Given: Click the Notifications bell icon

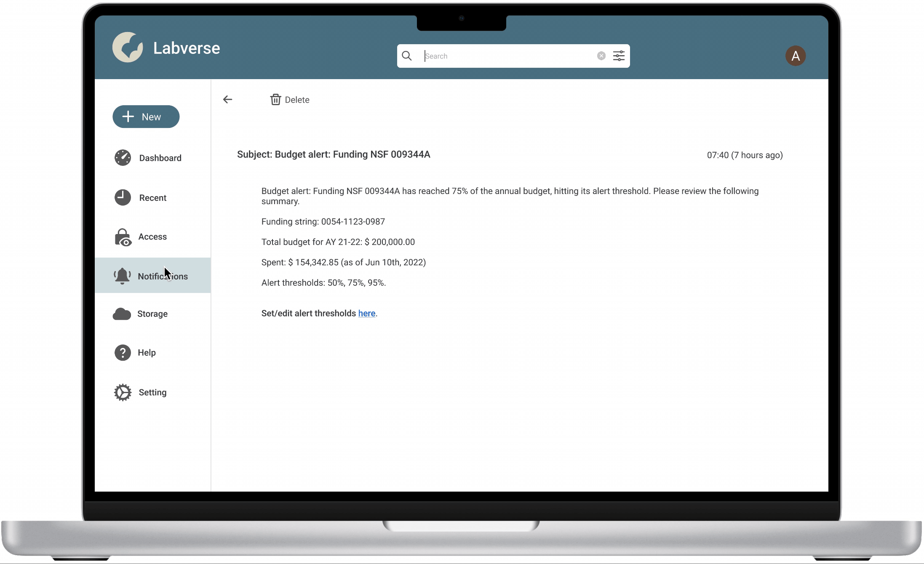Looking at the screenshot, I should coord(122,276).
